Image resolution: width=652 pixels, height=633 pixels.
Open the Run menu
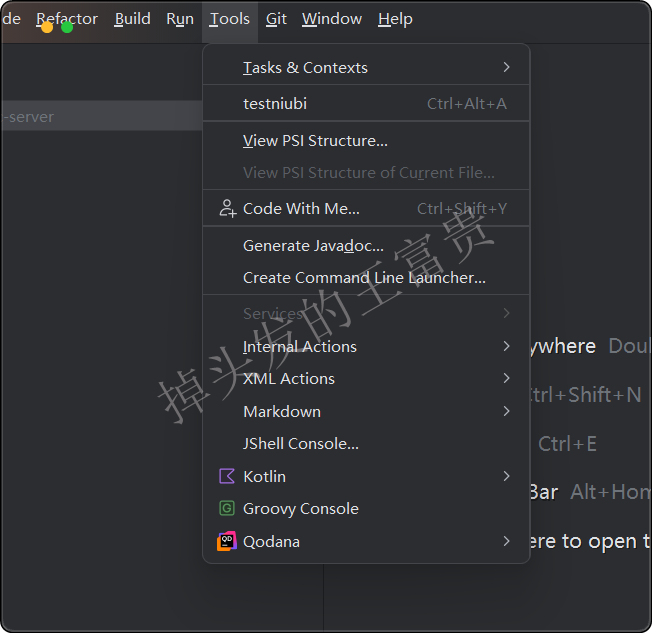click(x=180, y=19)
